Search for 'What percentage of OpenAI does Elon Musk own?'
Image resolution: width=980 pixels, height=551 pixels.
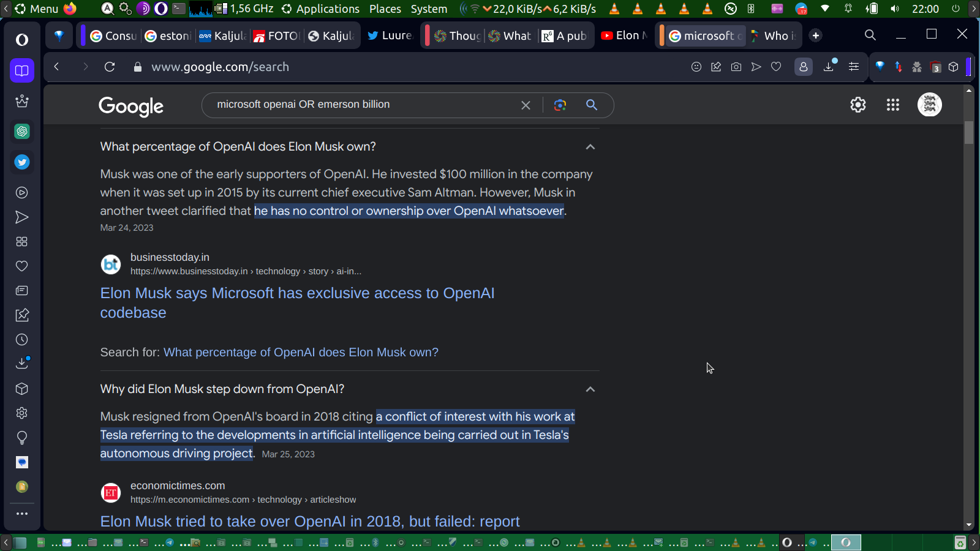[301, 353]
